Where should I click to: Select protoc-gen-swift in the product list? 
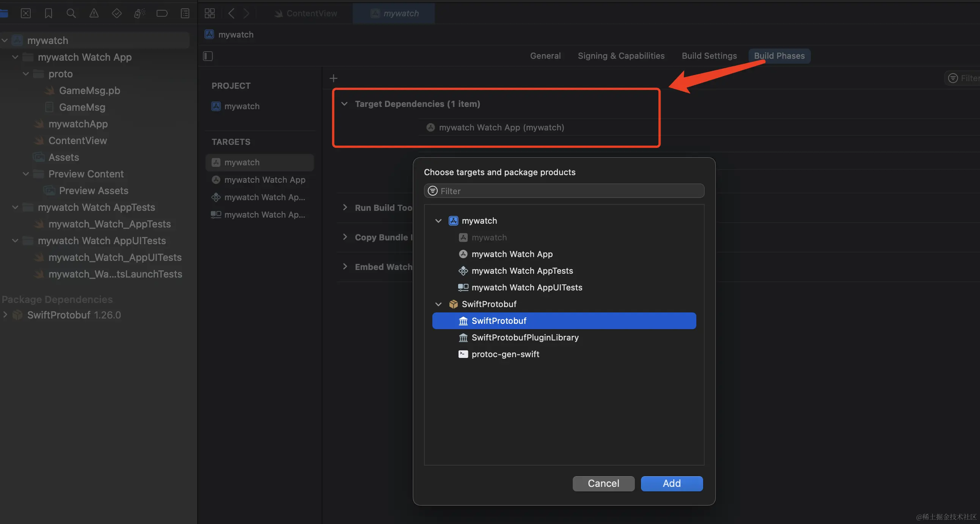[505, 354]
